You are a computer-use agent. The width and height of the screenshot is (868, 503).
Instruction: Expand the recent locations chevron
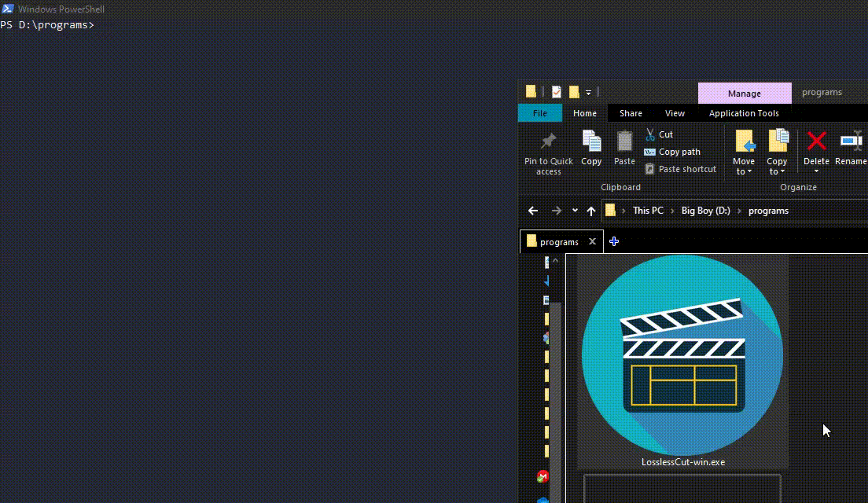(574, 211)
